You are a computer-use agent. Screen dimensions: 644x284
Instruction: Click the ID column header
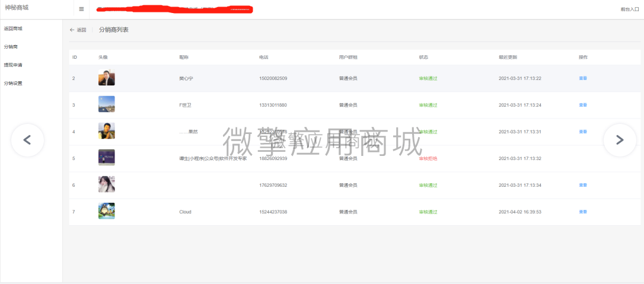tap(75, 57)
